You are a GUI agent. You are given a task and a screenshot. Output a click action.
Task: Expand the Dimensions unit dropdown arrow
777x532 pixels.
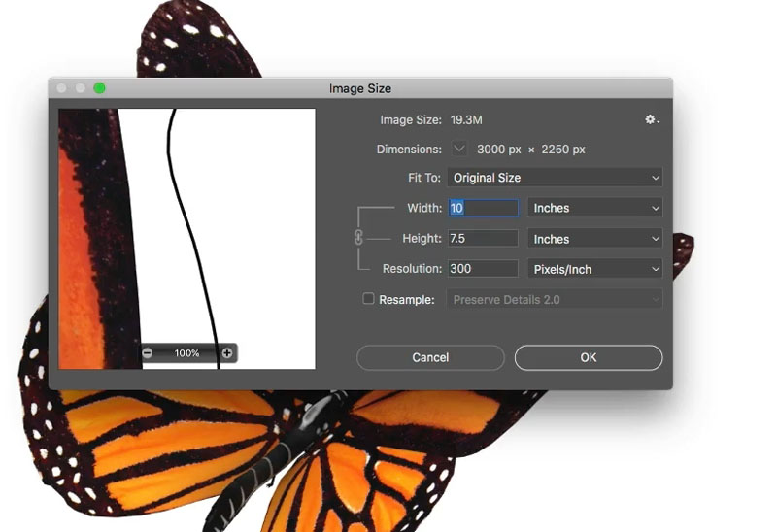(x=459, y=149)
